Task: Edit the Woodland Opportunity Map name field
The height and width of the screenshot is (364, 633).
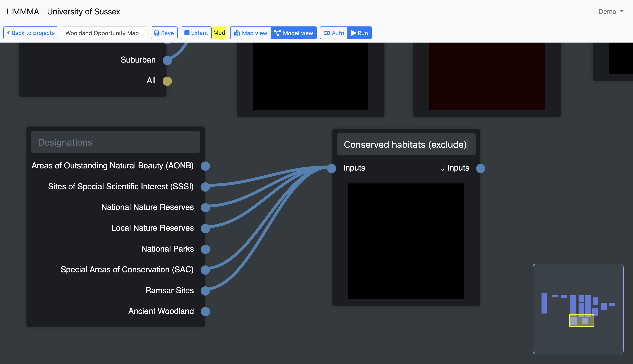Action: (x=104, y=33)
